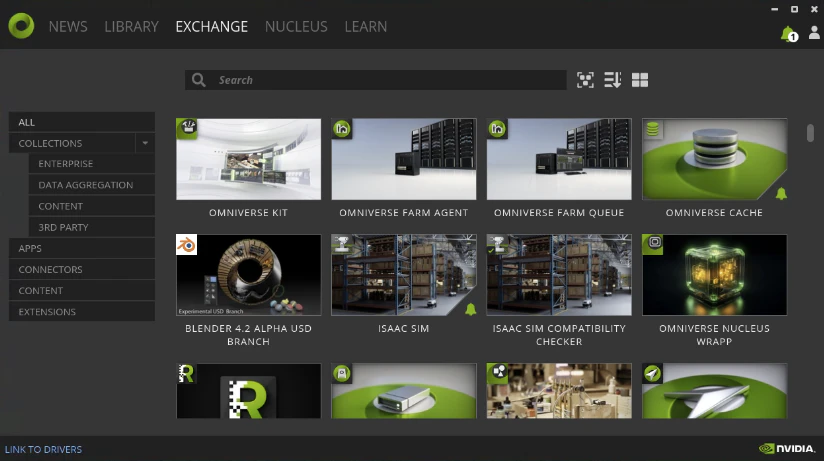This screenshot has height=461, width=824.
Task: Switch to grid view layout icon
Action: [640, 80]
